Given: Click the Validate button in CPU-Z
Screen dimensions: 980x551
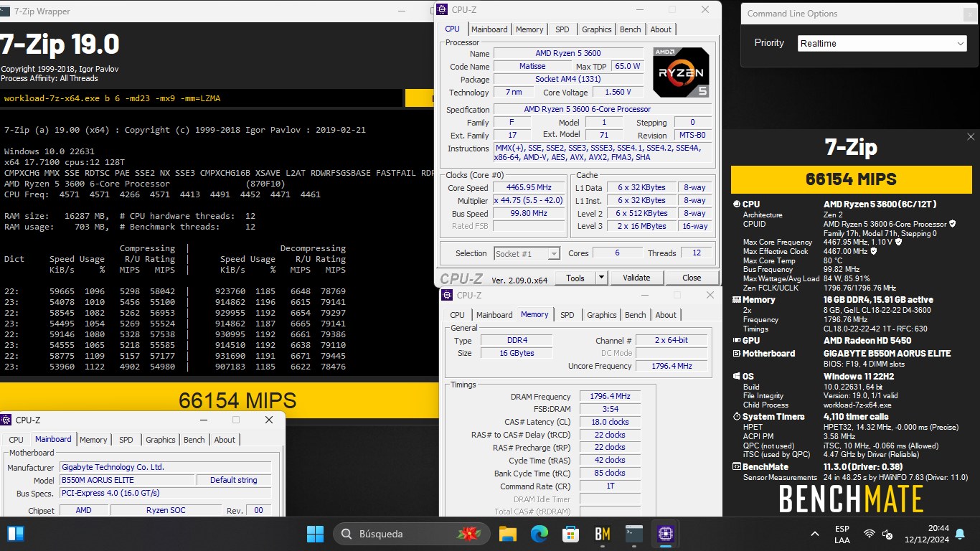Looking at the screenshot, I should [x=636, y=278].
